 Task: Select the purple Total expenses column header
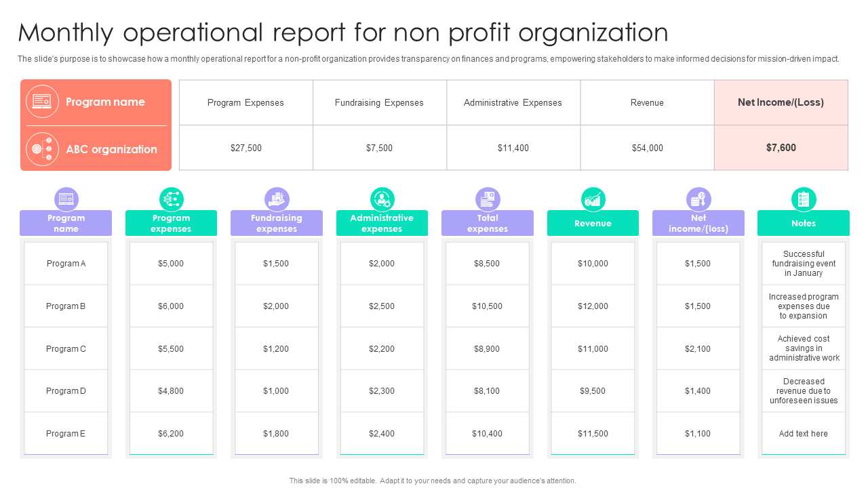coord(488,223)
